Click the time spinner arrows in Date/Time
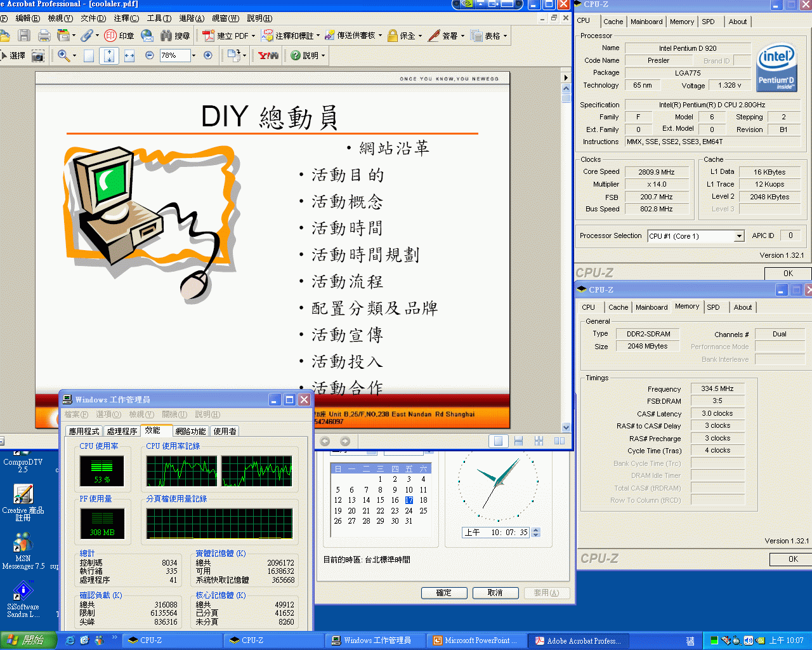The image size is (812, 650). pyautogui.click(x=536, y=533)
